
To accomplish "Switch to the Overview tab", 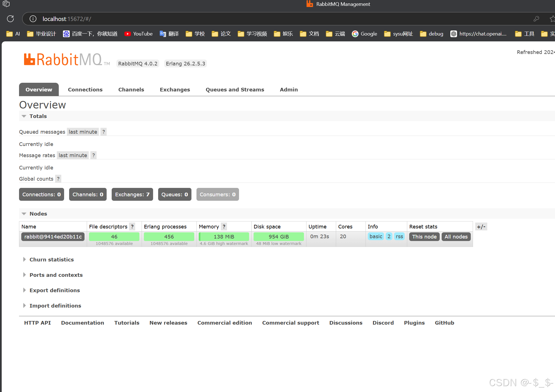I will click(39, 89).
